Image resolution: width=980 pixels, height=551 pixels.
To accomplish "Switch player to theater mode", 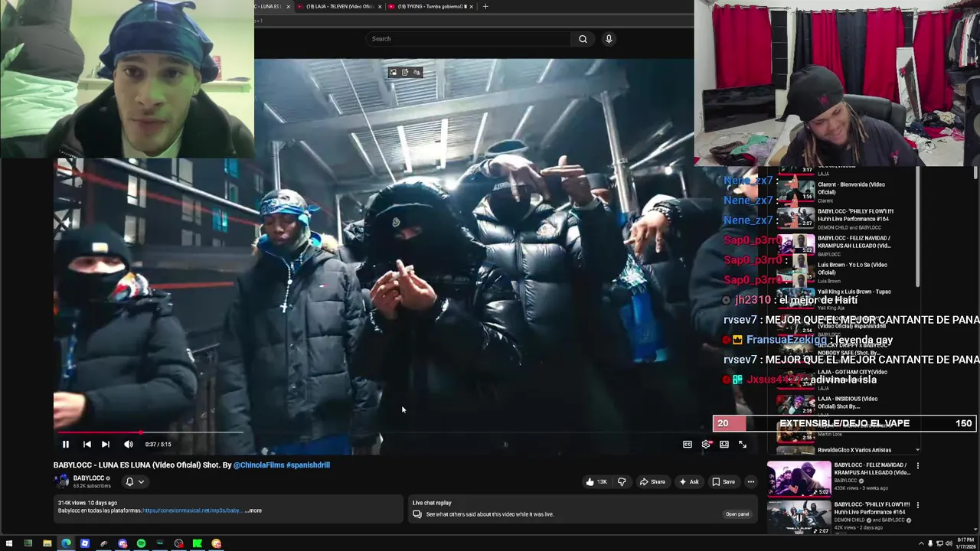I will tap(724, 444).
